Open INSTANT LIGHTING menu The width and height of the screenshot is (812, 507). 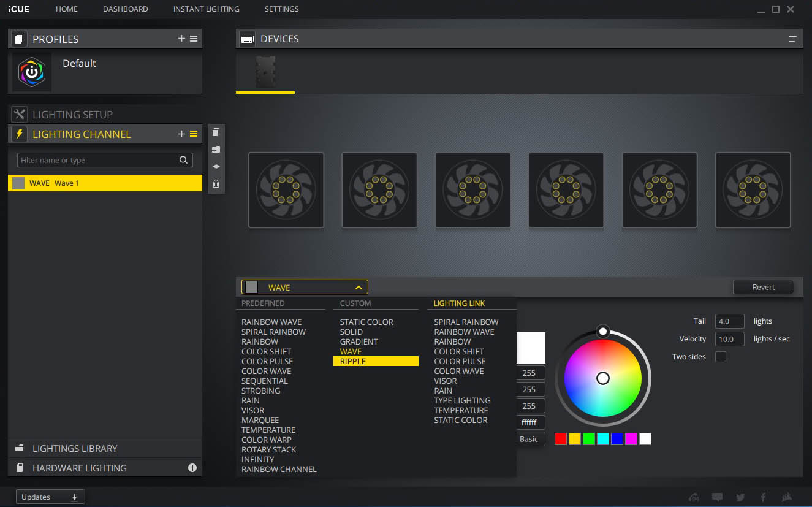click(x=207, y=9)
